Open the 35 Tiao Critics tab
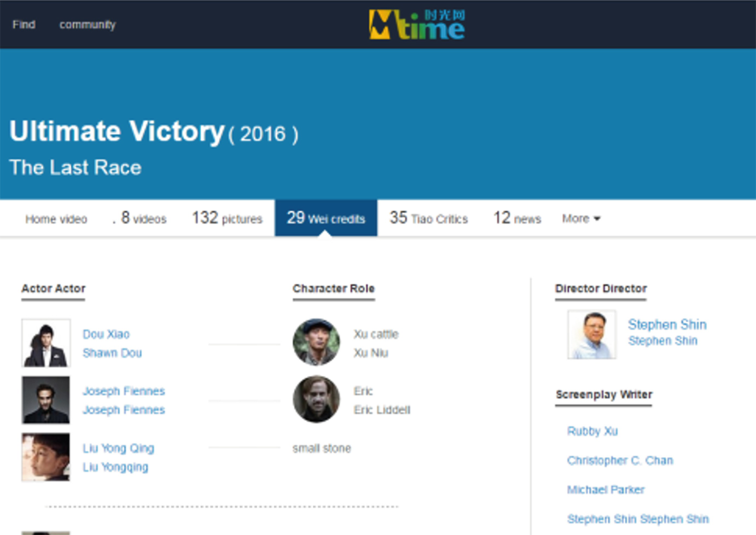The width and height of the screenshot is (756, 535). point(428,218)
